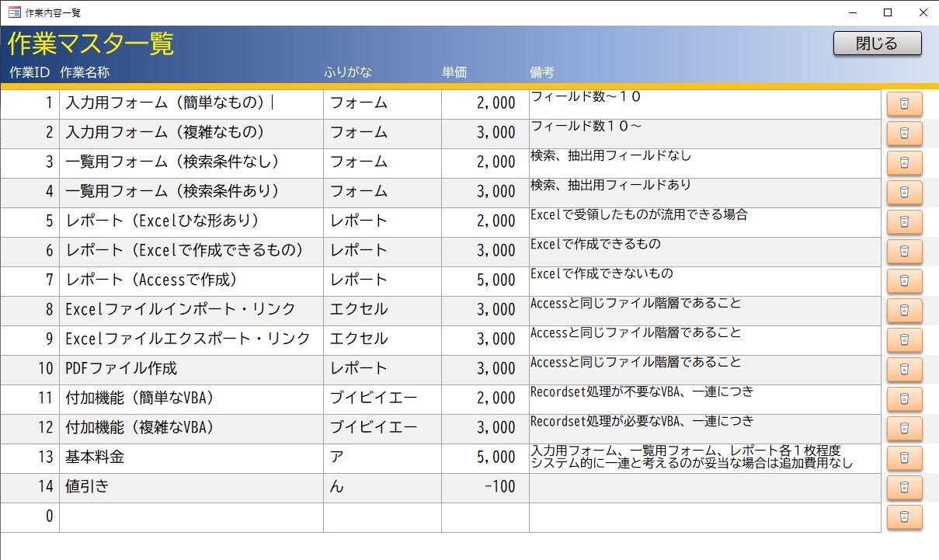The width and height of the screenshot is (939, 560).
Task: Click the remark フィールド数～１０
Action: pos(704,104)
